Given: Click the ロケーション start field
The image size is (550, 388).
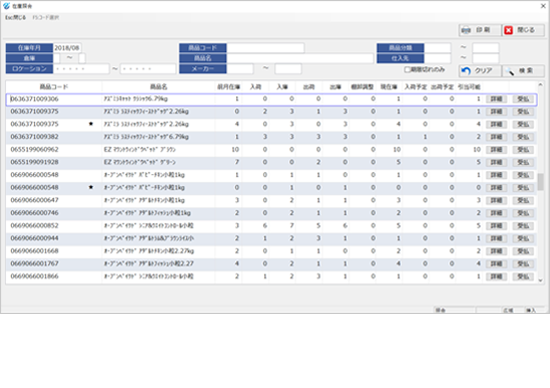Looking at the screenshot, I should [x=81, y=69].
